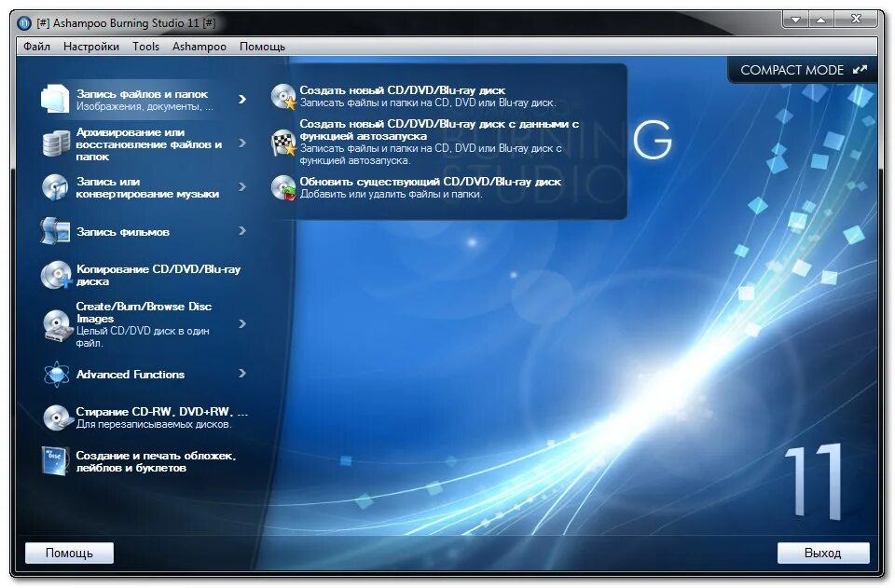Click 'Целый CD/DVD диск в один файл.' description

143,337
